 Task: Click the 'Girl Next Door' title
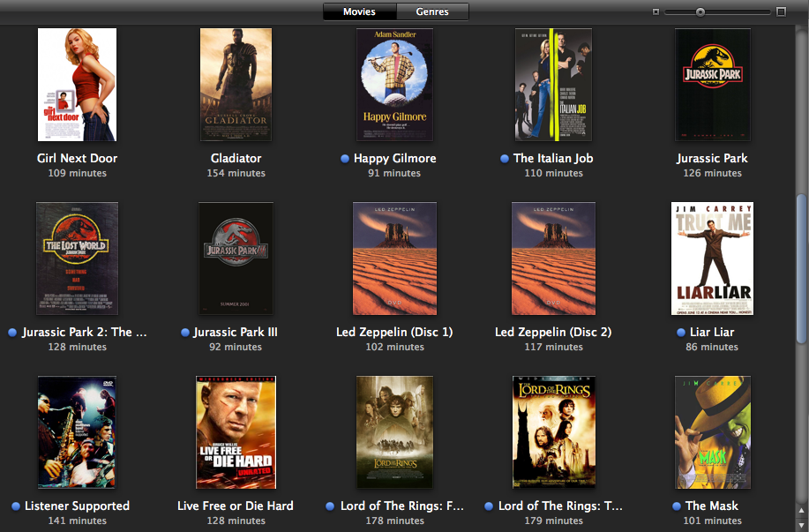77,159
